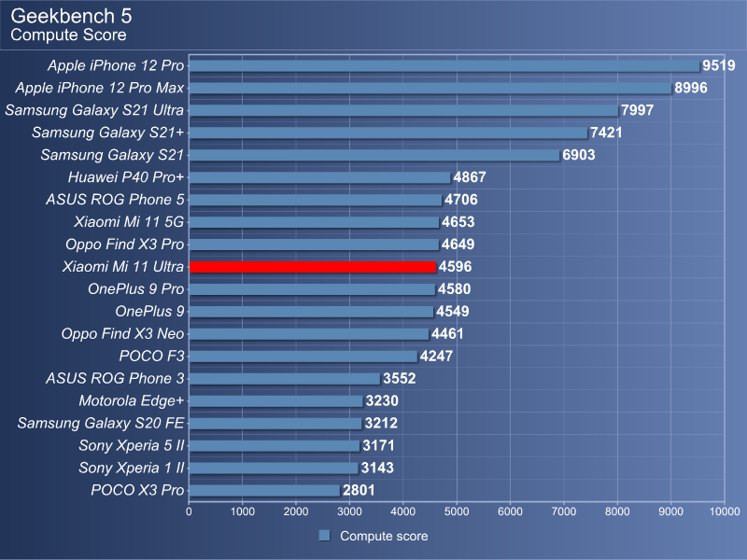Click the bar for Apple iPhone 12 Pro Max

[430, 88]
